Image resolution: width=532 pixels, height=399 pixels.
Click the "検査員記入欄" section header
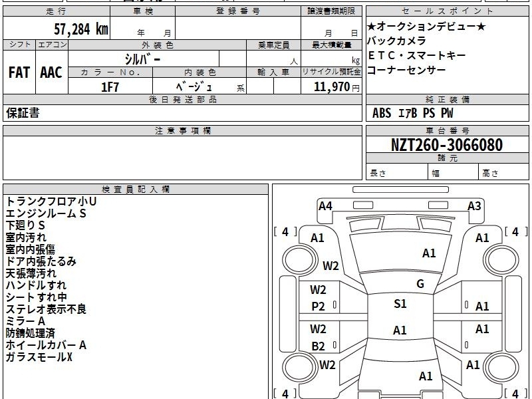click(x=136, y=190)
